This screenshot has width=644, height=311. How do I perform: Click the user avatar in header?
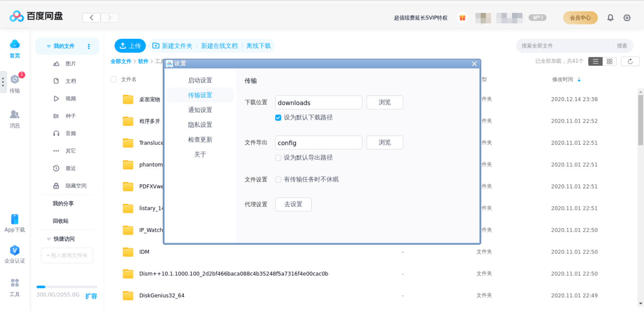coord(483,18)
